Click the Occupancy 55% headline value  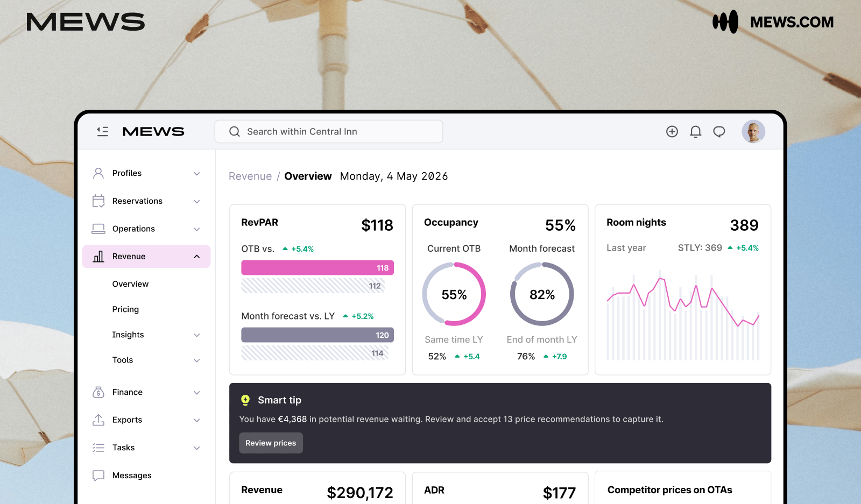tap(560, 225)
